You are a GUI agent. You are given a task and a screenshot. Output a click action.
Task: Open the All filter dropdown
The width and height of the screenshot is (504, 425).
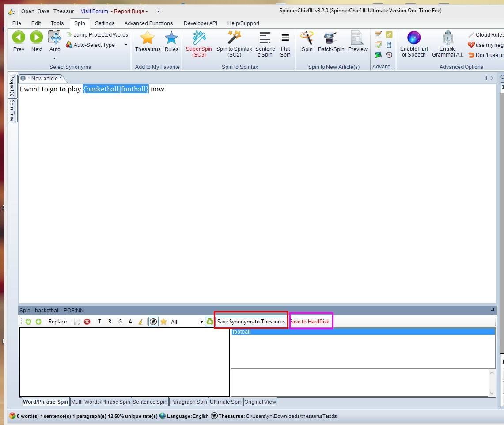(201, 322)
